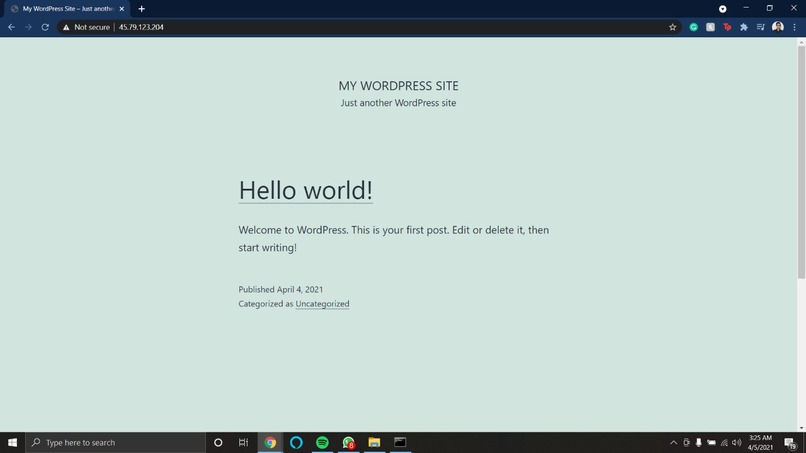Show hidden system tray icons
The width and height of the screenshot is (806, 453).
point(673,442)
